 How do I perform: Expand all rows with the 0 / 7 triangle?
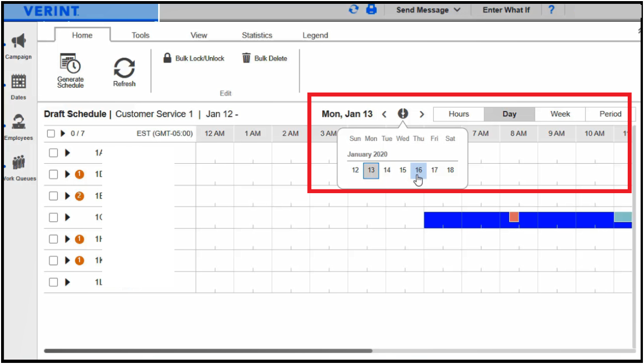[63, 133]
